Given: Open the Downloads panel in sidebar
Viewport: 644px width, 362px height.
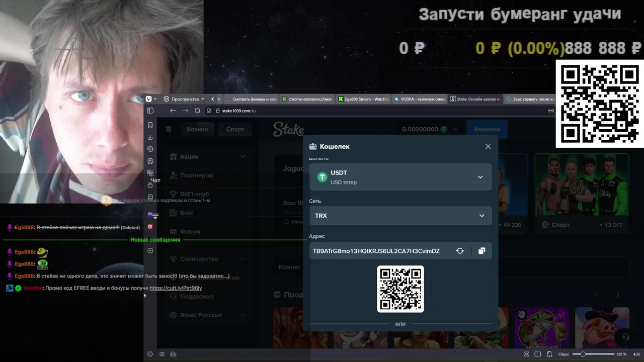Looking at the screenshot, I should point(150,137).
